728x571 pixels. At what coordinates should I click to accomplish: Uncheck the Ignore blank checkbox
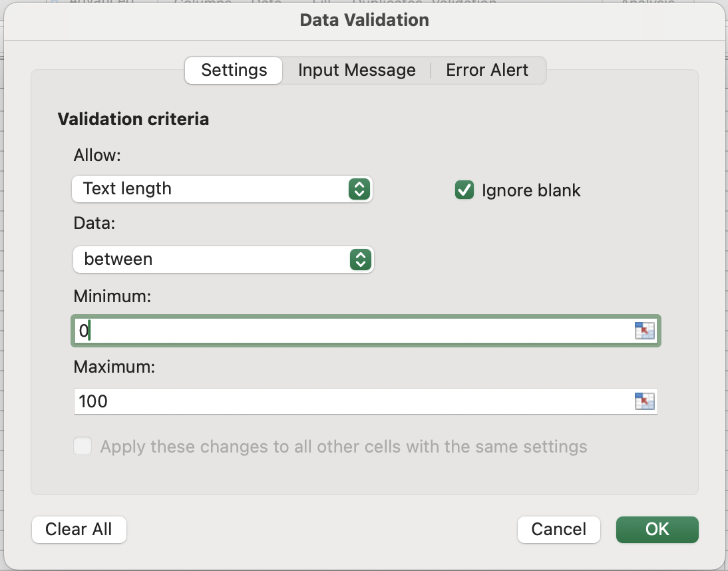pyautogui.click(x=464, y=190)
